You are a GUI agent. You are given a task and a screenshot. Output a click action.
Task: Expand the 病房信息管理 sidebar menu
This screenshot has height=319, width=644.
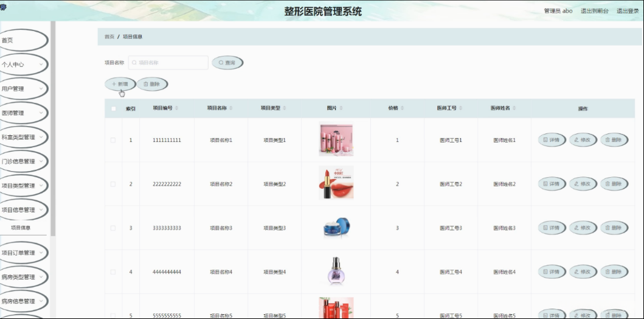pyautogui.click(x=23, y=301)
